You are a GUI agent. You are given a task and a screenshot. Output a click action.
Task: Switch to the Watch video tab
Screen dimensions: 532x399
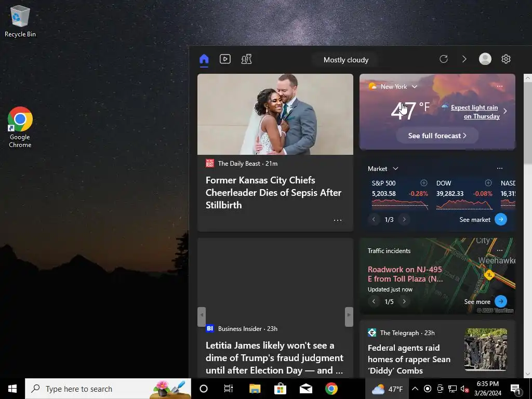point(225,59)
